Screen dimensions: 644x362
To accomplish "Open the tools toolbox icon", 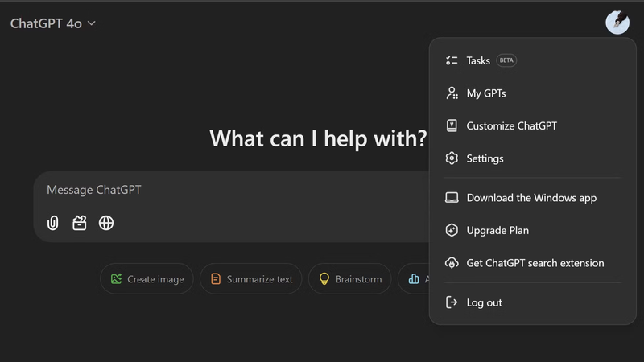I will (x=80, y=223).
